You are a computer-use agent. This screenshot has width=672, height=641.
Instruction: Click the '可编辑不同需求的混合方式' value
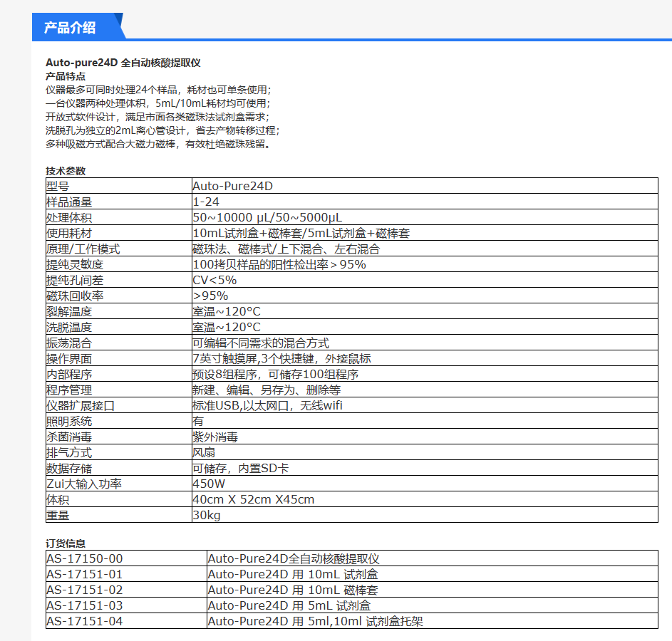261,343
